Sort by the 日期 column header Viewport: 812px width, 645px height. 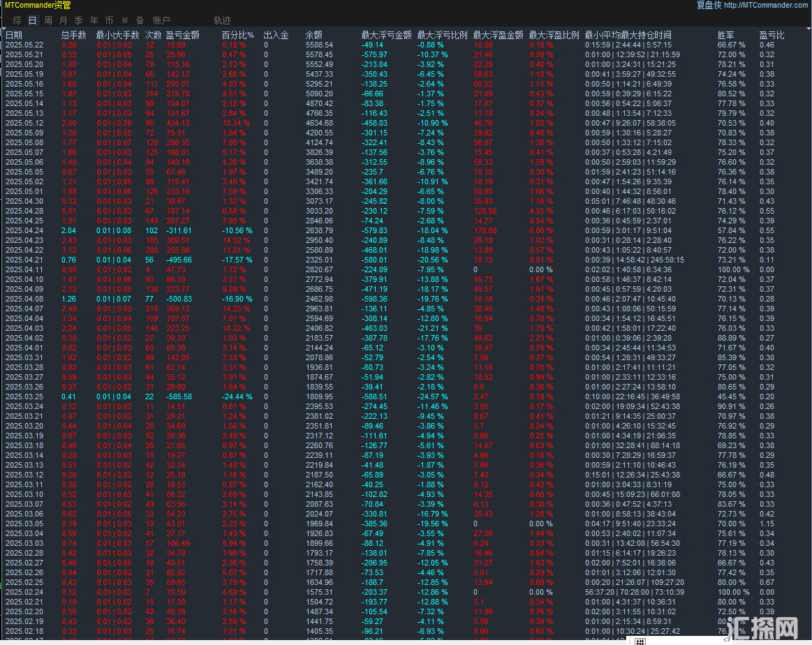tap(14, 35)
